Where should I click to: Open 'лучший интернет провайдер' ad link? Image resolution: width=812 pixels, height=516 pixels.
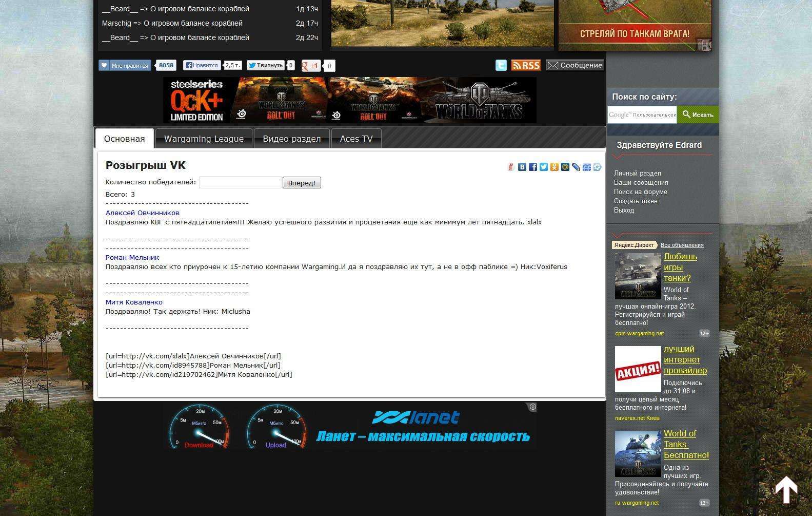(x=685, y=359)
